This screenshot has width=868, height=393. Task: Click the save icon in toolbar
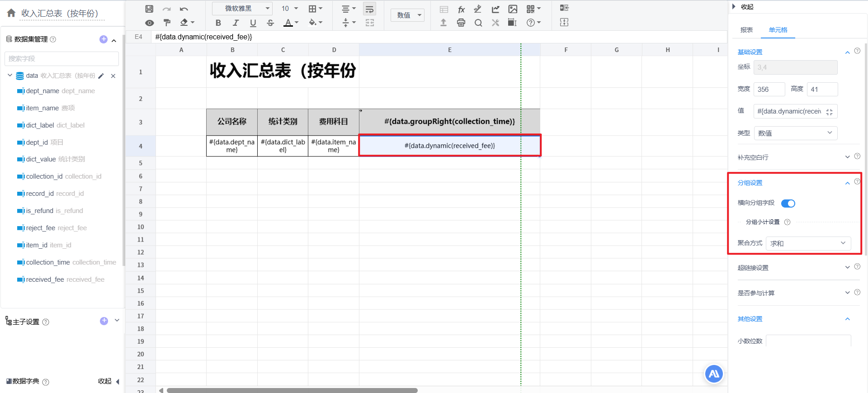[x=149, y=9]
